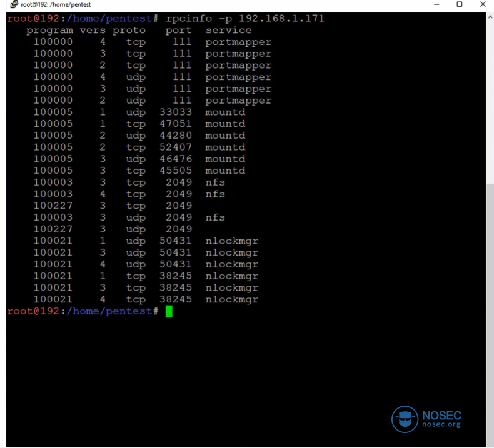Open the nosec.org watermark link
Screen dimensions: 494x448
(441, 425)
